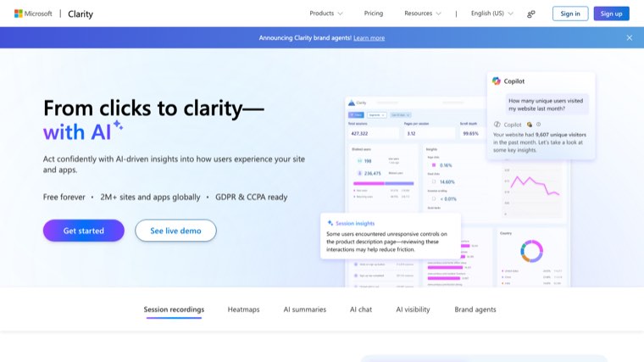Open the See live demo button
Viewport: 644px width, 362px height.
[x=175, y=231]
